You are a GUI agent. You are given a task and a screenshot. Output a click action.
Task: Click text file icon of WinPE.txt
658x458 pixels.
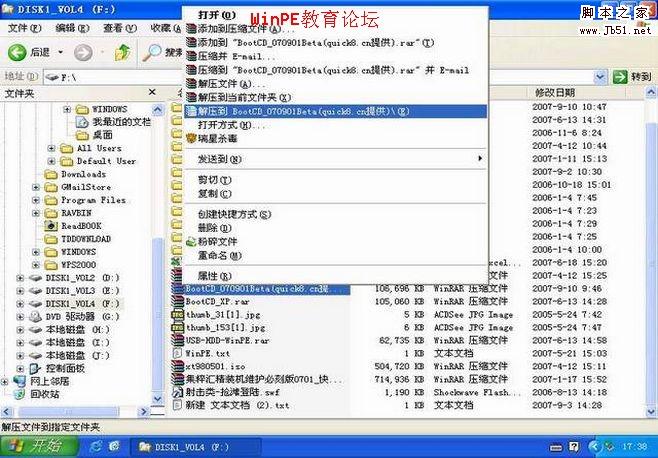(x=178, y=353)
